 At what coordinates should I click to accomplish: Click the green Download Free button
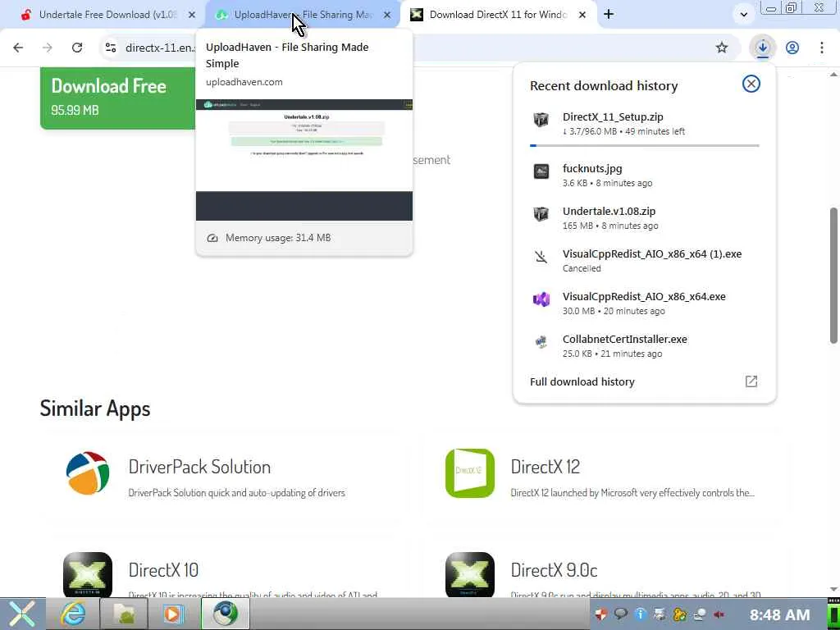pos(118,98)
